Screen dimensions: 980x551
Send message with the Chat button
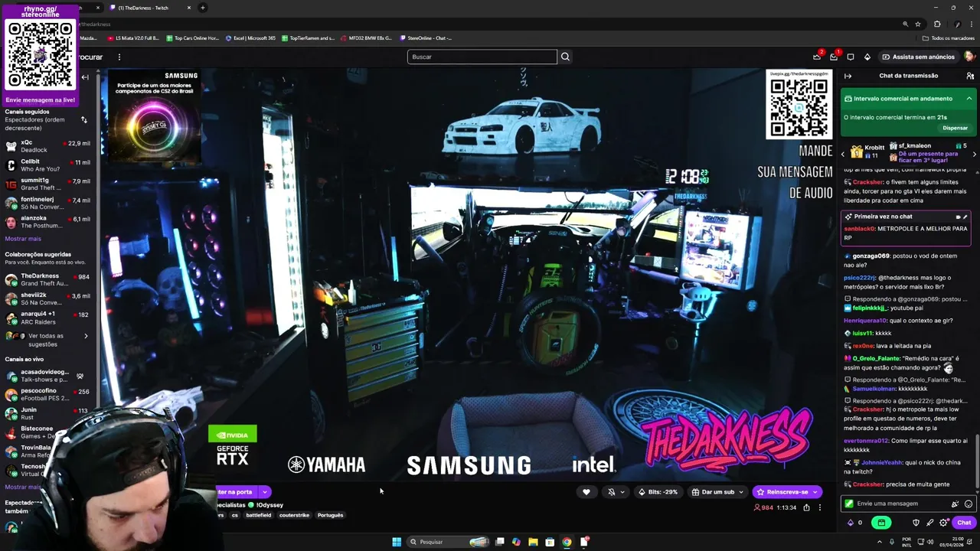[x=963, y=523]
